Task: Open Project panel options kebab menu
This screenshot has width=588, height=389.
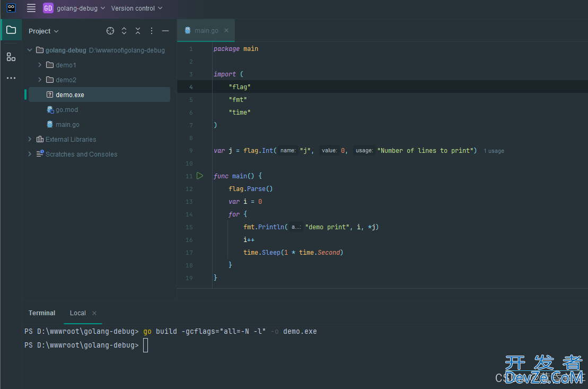Action: (152, 31)
